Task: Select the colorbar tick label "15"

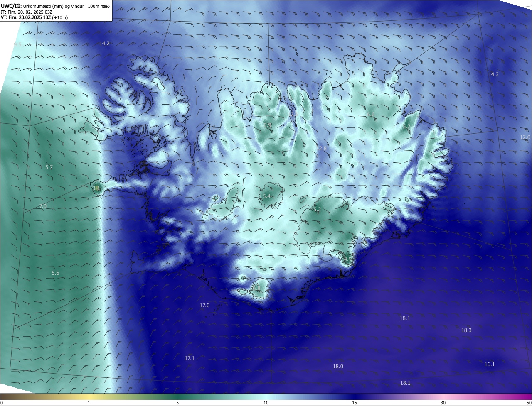Action: pos(355,403)
